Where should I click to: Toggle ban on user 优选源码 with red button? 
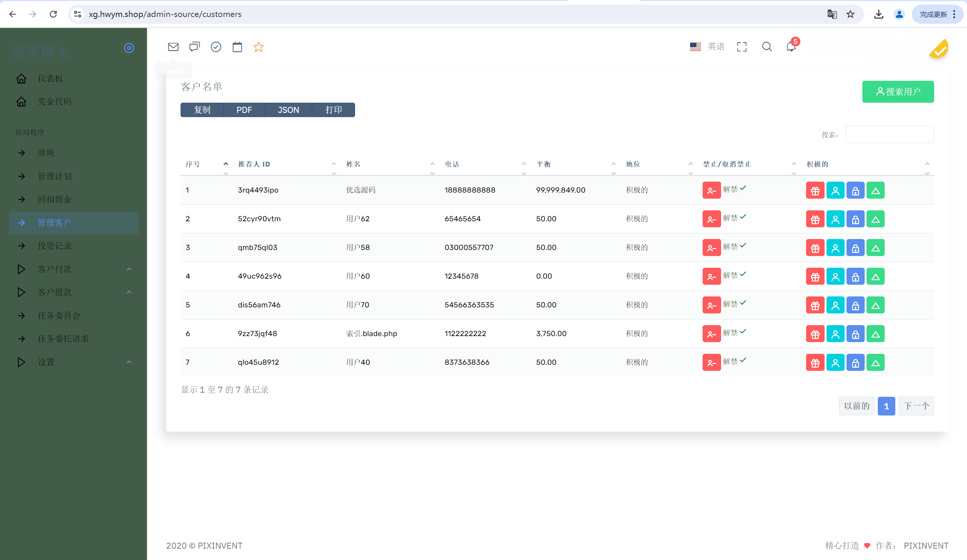[711, 190]
